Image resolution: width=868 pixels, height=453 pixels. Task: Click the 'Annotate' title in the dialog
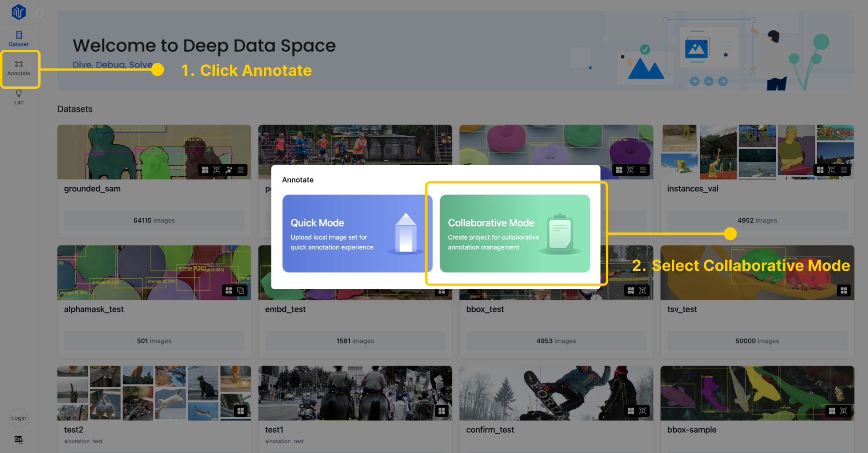point(298,180)
